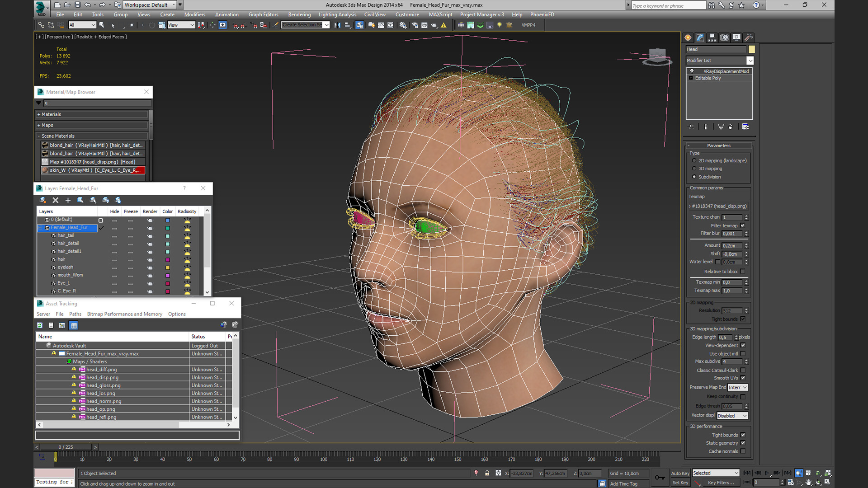Image resolution: width=868 pixels, height=488 pixels.
Task: Enable Cache normals checkbox
Action: click(x=743, y=451)
